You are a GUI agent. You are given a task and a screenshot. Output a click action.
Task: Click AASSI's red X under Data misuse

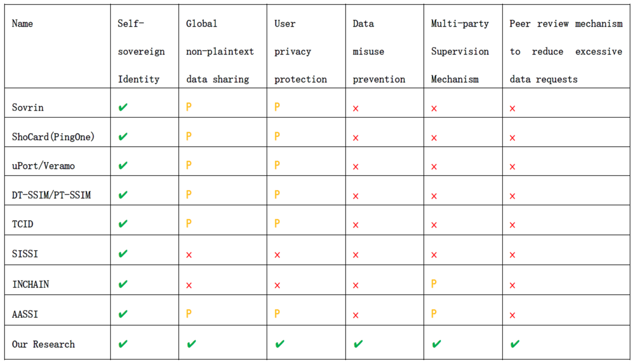point(355,315)
